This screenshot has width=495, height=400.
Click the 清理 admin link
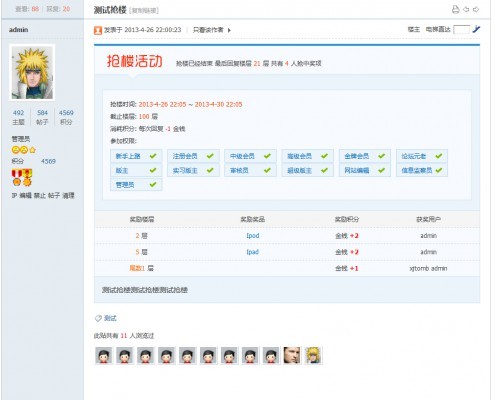(x=68, y=196)
